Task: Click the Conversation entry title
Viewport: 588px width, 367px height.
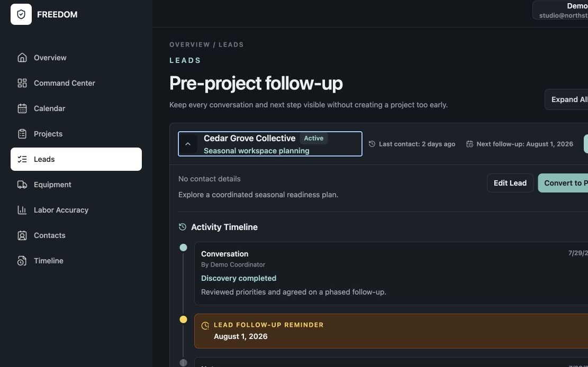Action: tap(224, 254)
